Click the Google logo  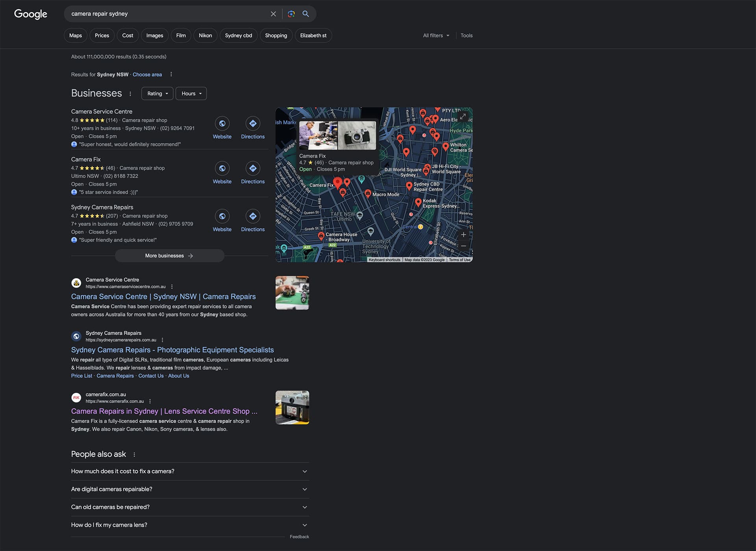pos(30,14)
